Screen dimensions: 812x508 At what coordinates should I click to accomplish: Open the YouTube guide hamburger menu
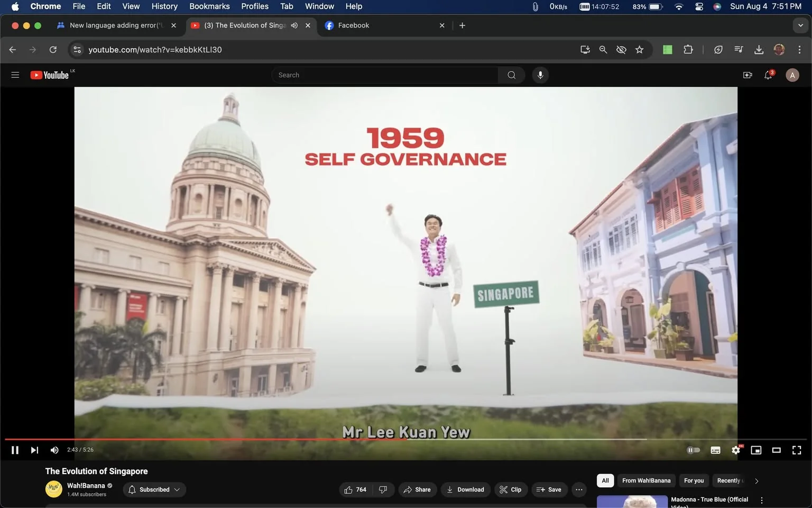tap(15, 75)
